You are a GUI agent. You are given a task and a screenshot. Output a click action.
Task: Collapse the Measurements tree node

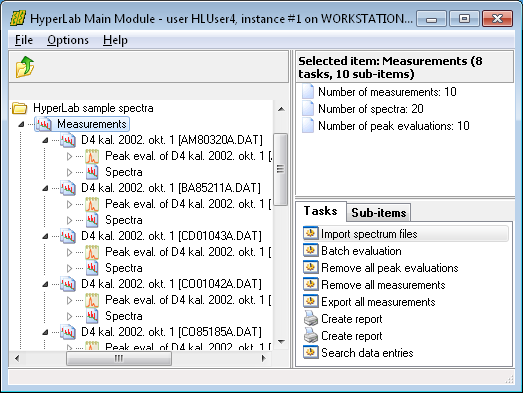click(x=21, y=124)
